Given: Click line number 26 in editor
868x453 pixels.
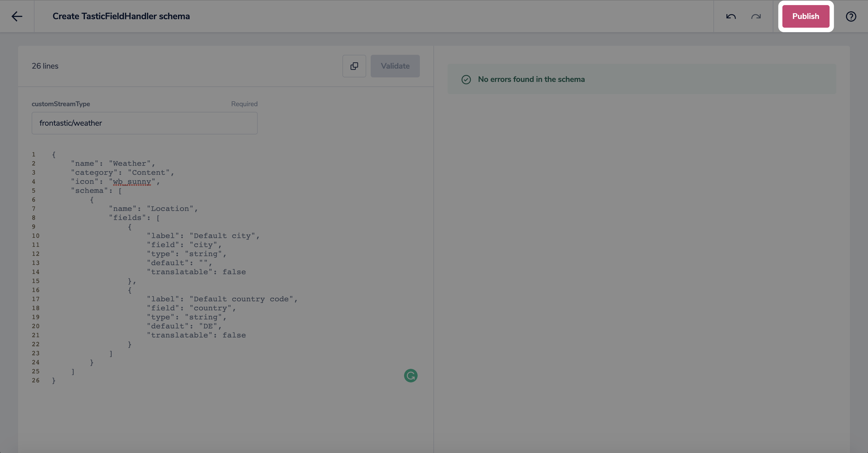Looking at the screenshot, I should coord(35,380).
